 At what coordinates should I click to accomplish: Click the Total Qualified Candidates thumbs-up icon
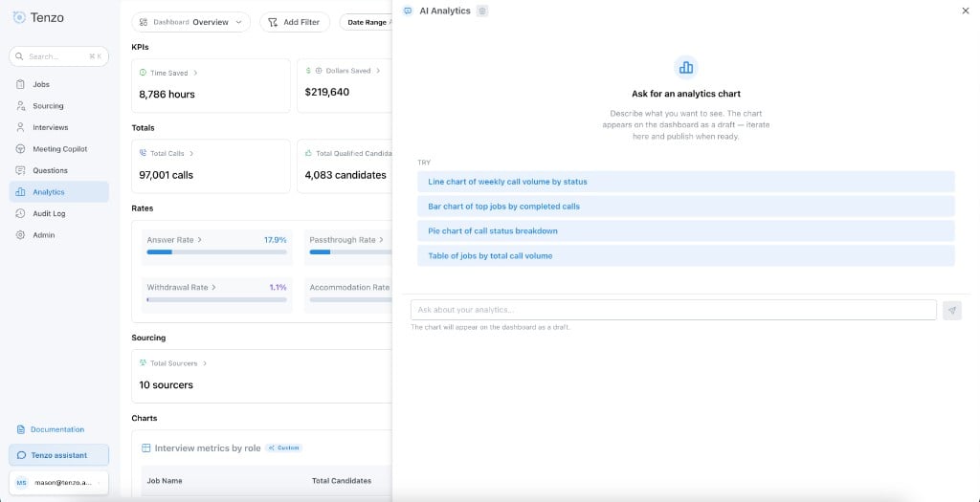(x=308, y=153)
